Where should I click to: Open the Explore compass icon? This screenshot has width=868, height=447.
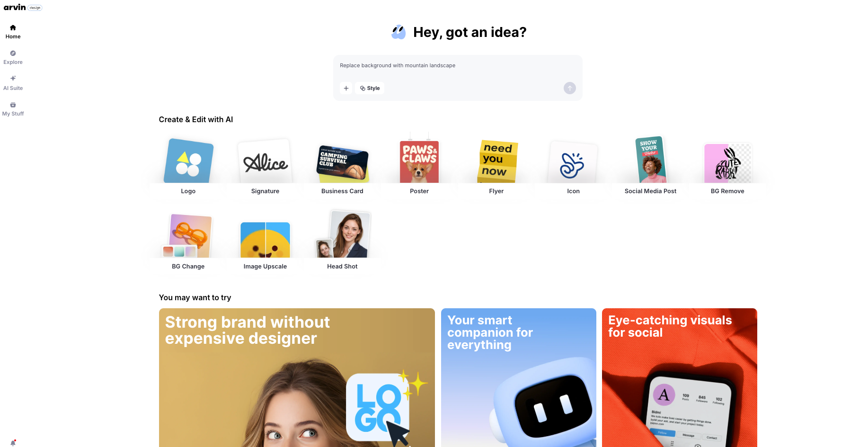point(13,54)
